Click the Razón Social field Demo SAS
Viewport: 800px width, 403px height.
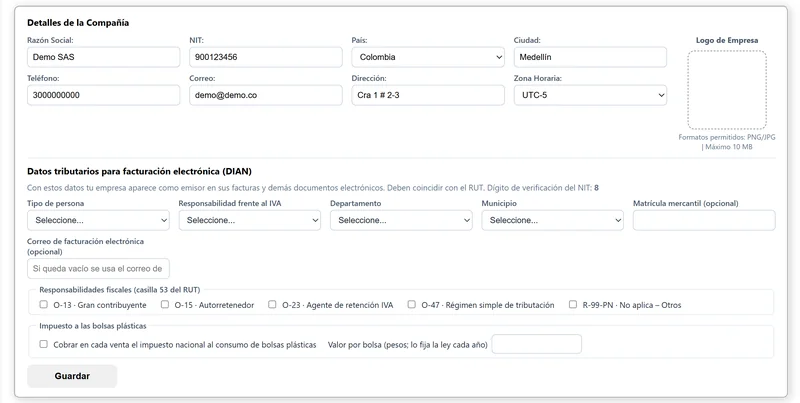coord(104,57)
